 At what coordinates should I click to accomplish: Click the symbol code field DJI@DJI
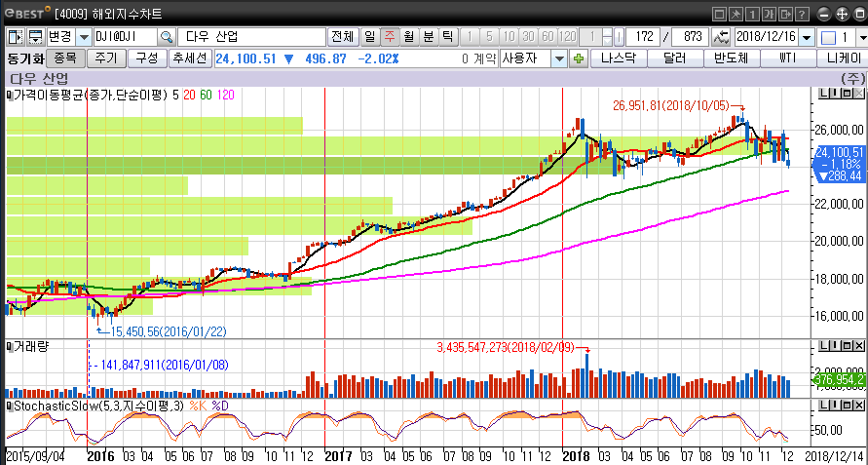click(124, 36)
